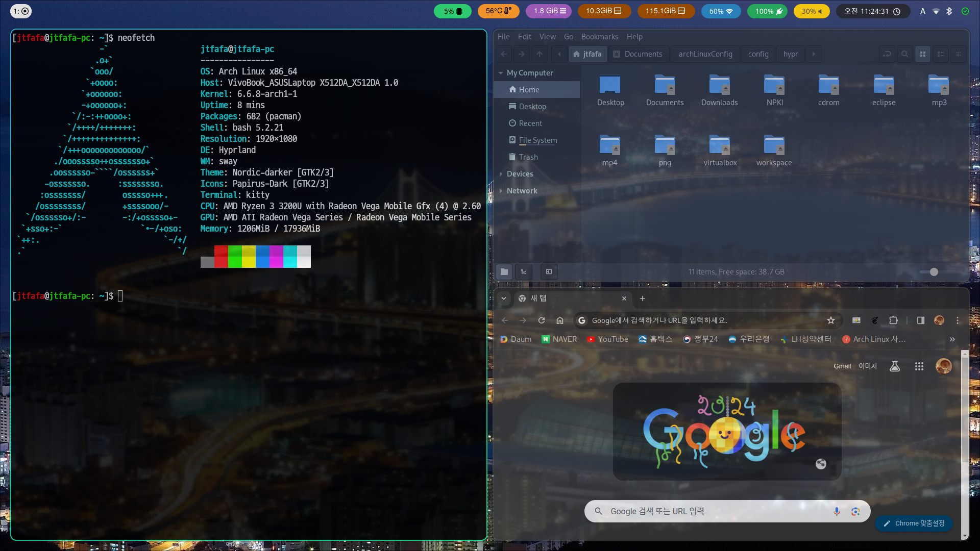Open Google apps grid
980x551 pixels.
[919, 366]
